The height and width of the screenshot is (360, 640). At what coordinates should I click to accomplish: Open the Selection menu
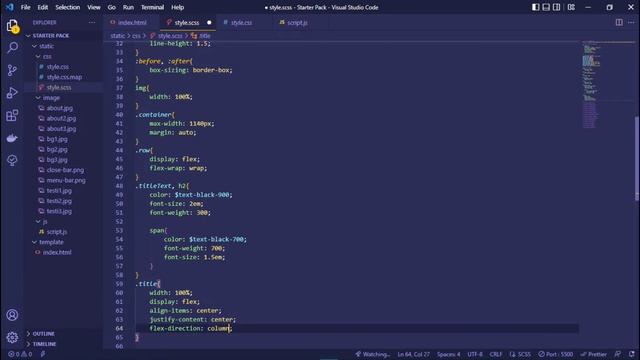tap(68, 7)
